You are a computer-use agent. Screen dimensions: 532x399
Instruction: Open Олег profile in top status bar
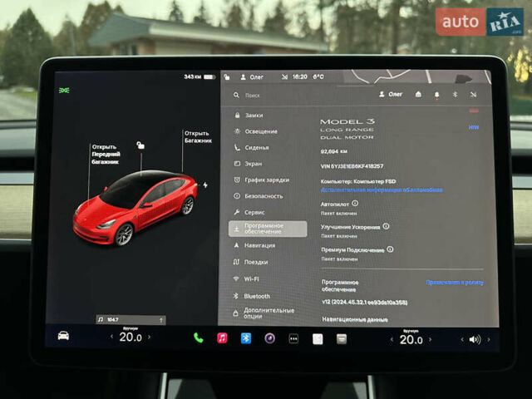[x=252, y=77]
